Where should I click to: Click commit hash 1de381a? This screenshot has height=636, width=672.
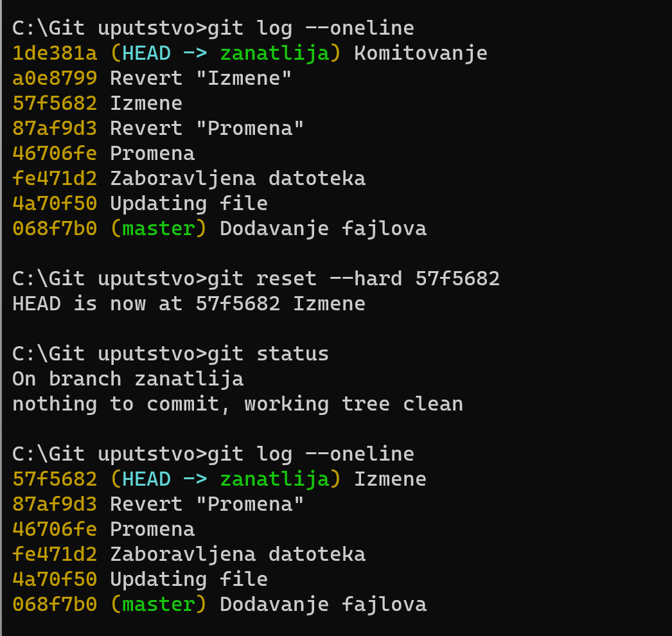[x=54, y=53]
